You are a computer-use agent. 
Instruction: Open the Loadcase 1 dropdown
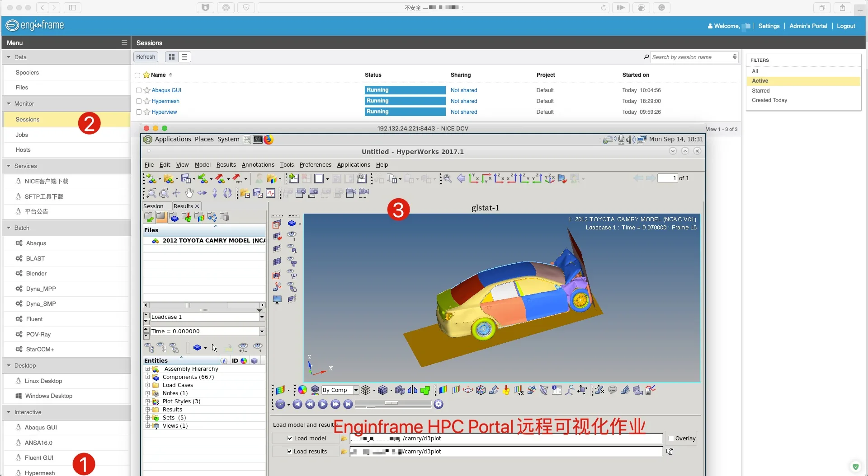tap(262, 317)
